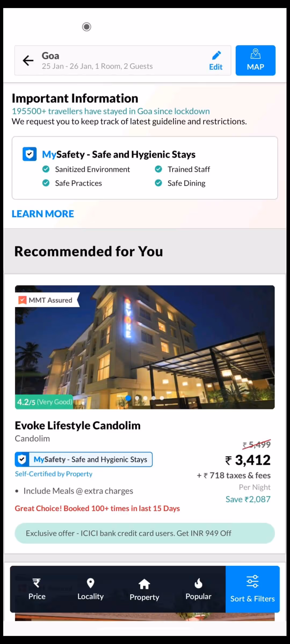The image size is (290, 644).
Task: Select the Price rupee filter icon
Action: [x=37, y=583]
